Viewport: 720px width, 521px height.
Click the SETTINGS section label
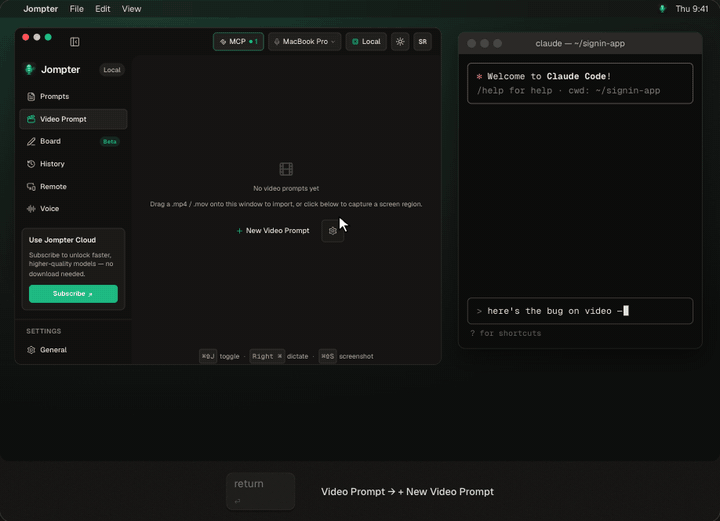pyautogui.click(x=44, y=331)
